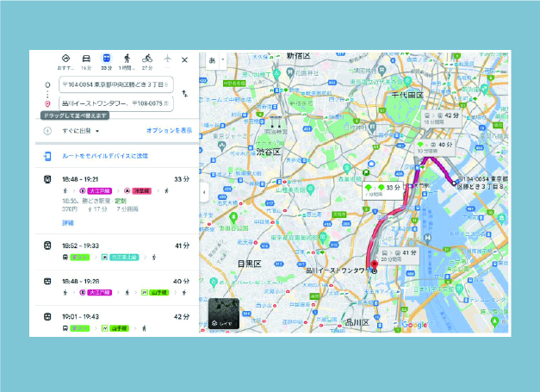
Task: Select the flight mode airplane icon
Action: pos(167,59)
